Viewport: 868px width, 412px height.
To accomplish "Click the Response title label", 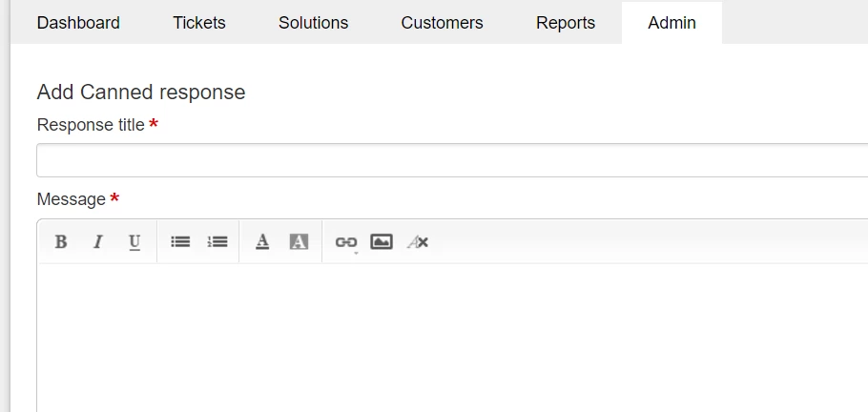I will 91,125.
